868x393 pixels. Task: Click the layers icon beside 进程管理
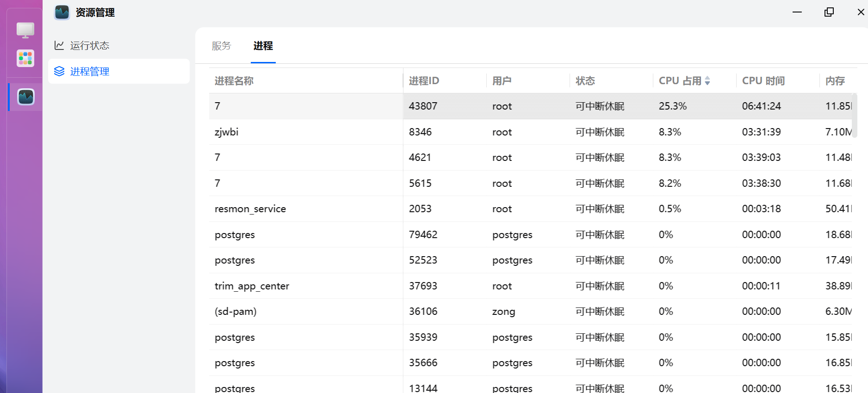pos(59,71)
